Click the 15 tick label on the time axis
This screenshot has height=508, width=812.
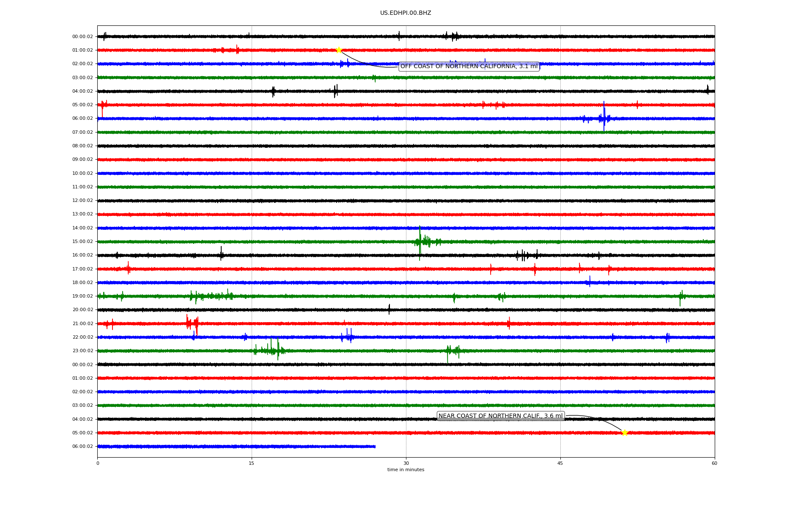[x=252, y=463]
